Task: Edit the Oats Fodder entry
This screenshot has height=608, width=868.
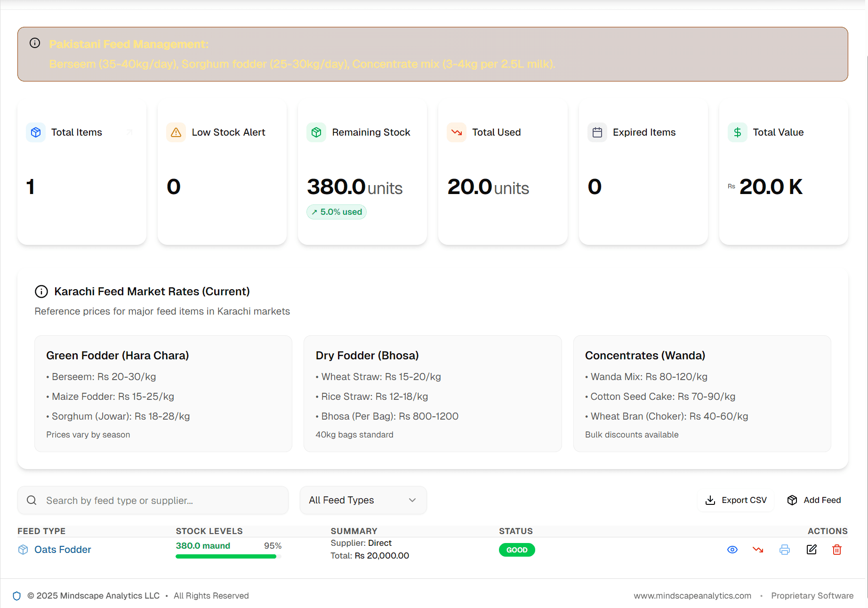Action: (811, 550)
